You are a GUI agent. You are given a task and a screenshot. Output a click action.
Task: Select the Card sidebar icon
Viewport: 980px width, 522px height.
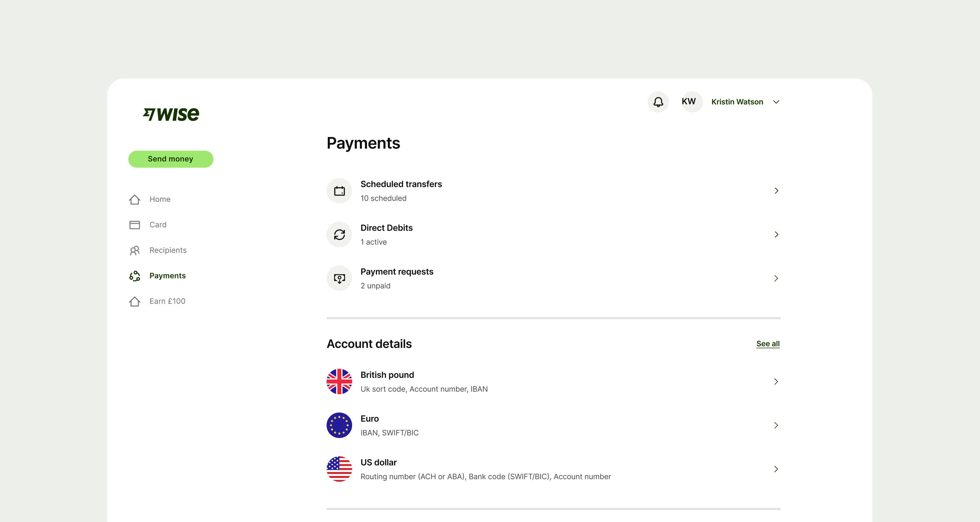tap(134, 225)
